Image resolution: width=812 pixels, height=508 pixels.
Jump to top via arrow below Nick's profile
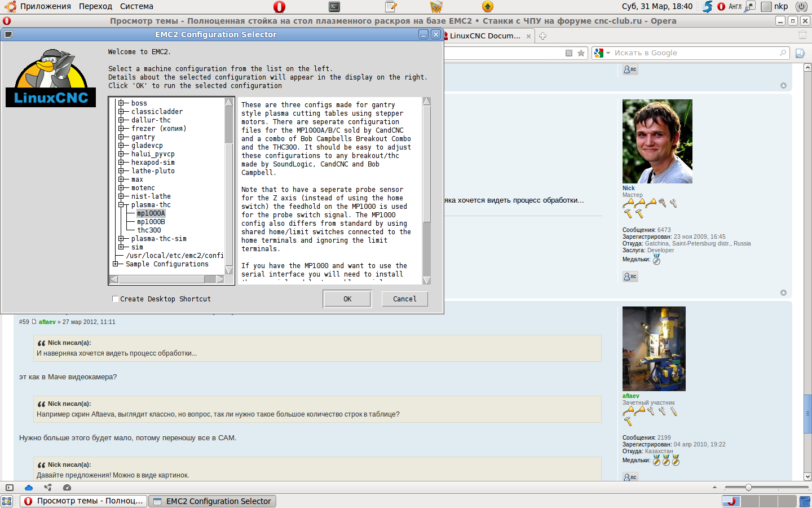pos(783,292)
